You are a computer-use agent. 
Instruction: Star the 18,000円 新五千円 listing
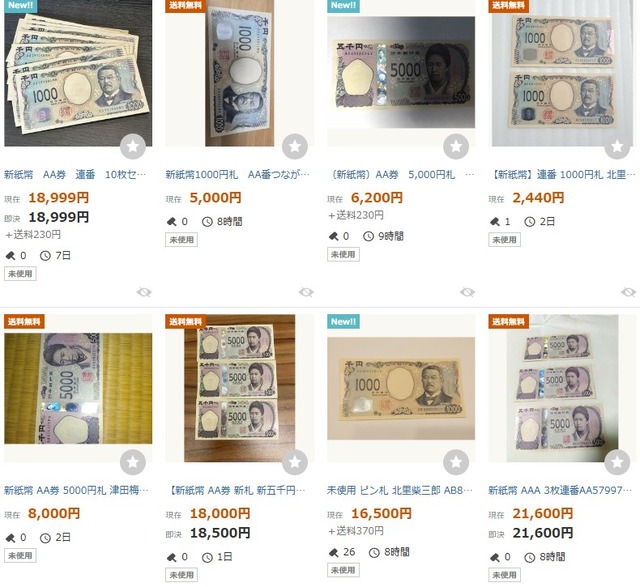pyautogui.click(x=295, y=462)
